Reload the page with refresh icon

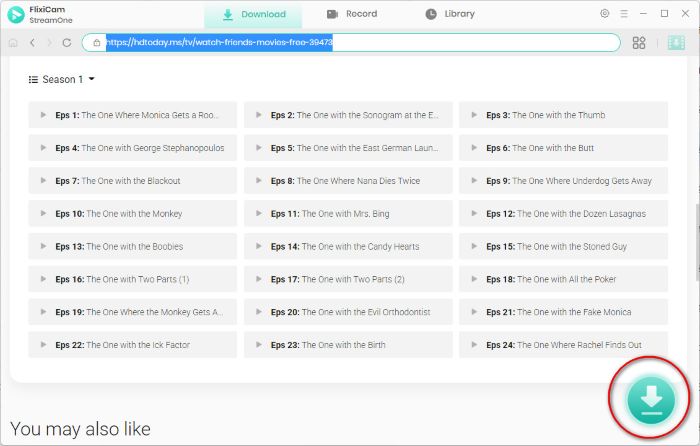tap(67, 43)
